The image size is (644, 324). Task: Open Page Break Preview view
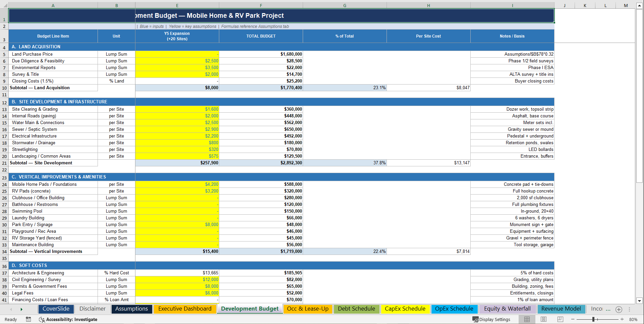pyautogui.click(x=560, y=319)
